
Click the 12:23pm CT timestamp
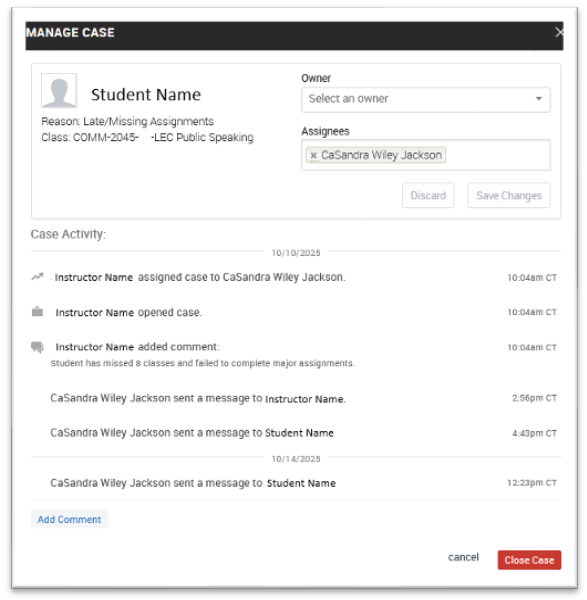point(532,483)
